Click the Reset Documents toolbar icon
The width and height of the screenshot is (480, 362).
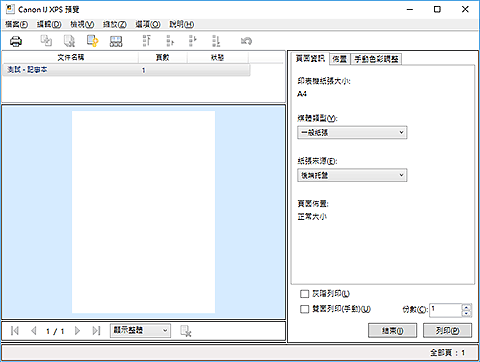(x=93, y=41)
